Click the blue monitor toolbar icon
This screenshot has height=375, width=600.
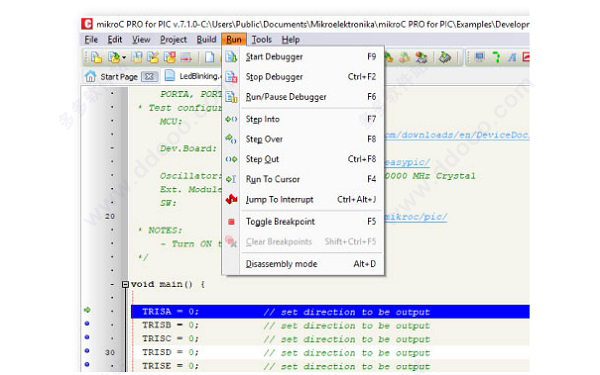point(479,57)
